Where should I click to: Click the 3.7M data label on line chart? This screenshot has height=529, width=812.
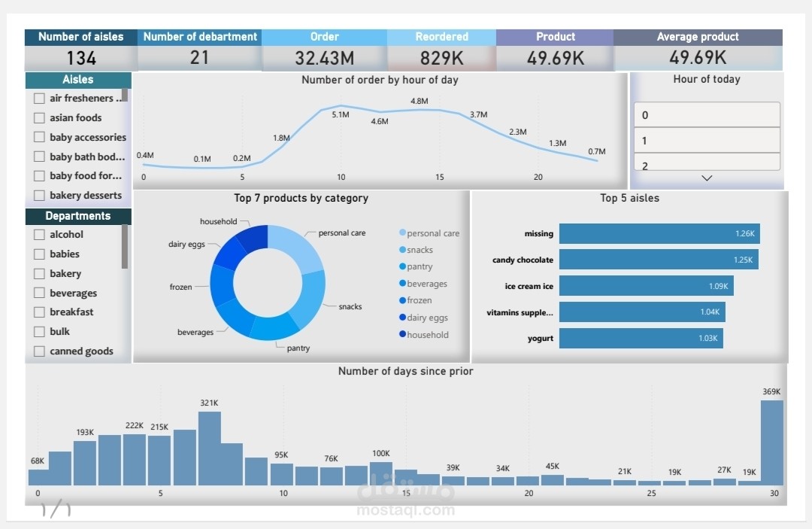click(x=478, y=114)
